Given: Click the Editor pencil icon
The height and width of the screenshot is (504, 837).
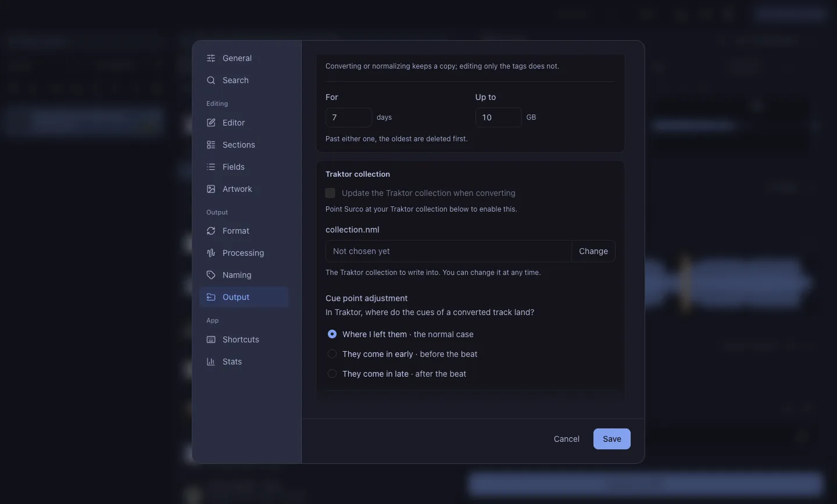Looking at the screenshot, I should click(x=211, y=123).
